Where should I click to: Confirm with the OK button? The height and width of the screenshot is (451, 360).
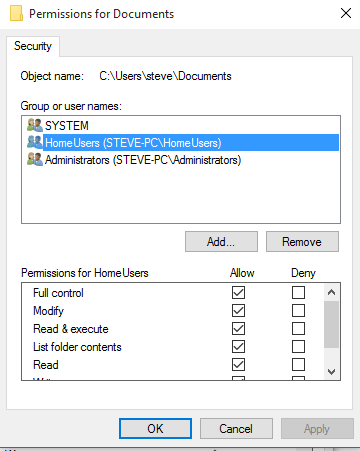click(155, 429)
